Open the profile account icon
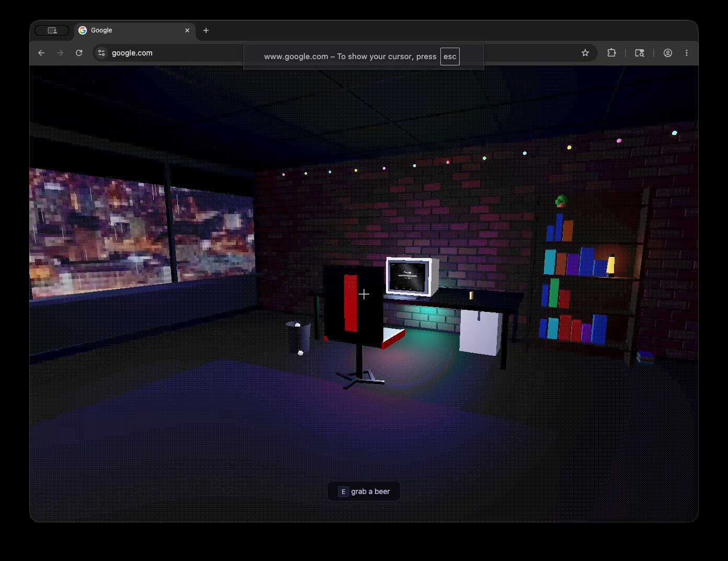The height and width of the screenshot is (561, 728). click(x=668, y=53)
